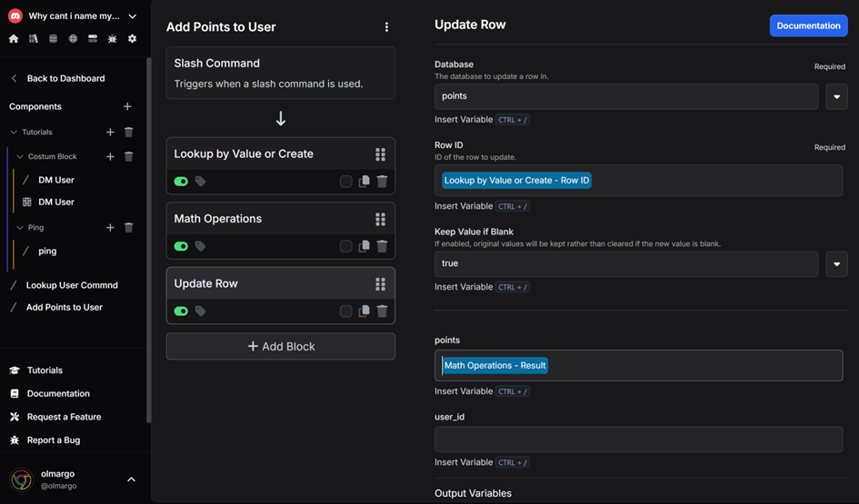The width and height of the screenshot is (859, 504).
Task: Select Add Points to User in sidebar
Action: [65, 307]
